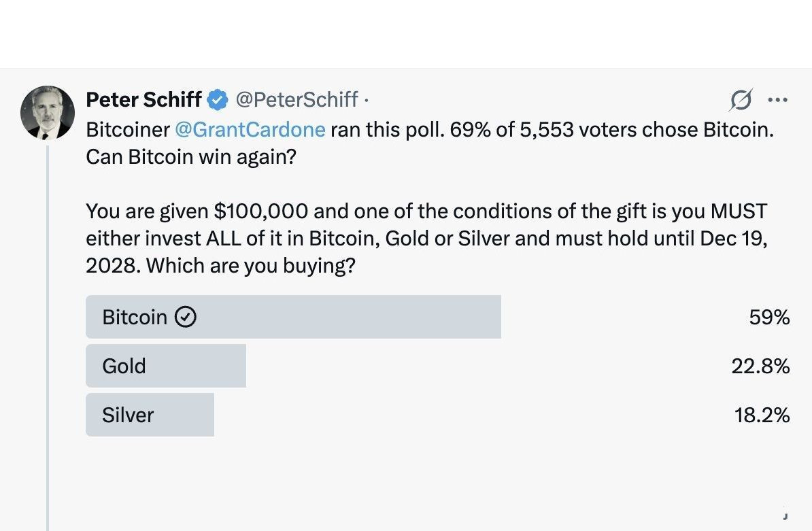Click the 'Silver' poll option label
812x531 pixels.
tap(128, 415)
